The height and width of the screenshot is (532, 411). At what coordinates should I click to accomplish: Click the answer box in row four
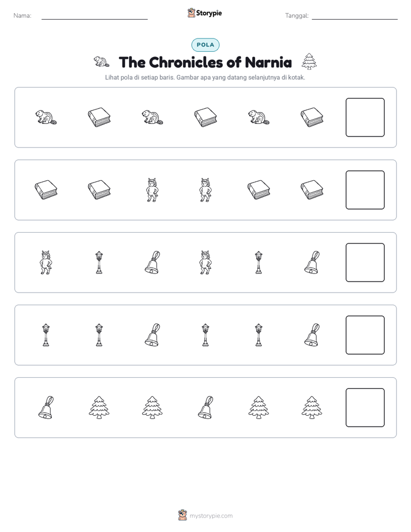click(365, 335)
